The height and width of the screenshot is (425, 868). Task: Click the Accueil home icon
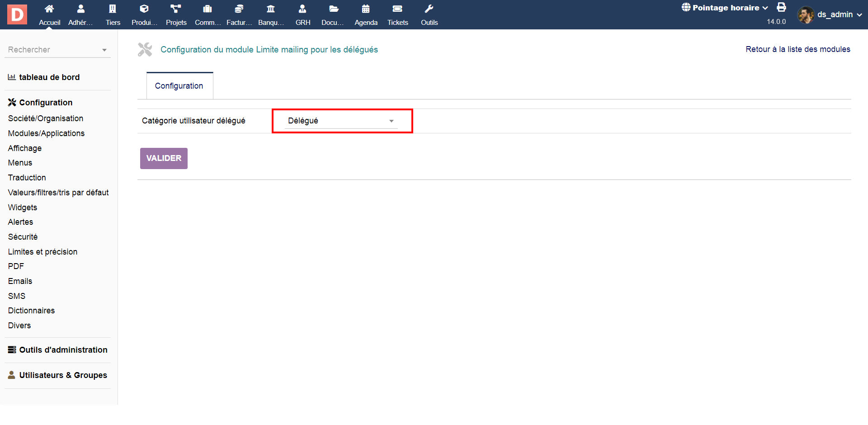(x=49, y=9)
